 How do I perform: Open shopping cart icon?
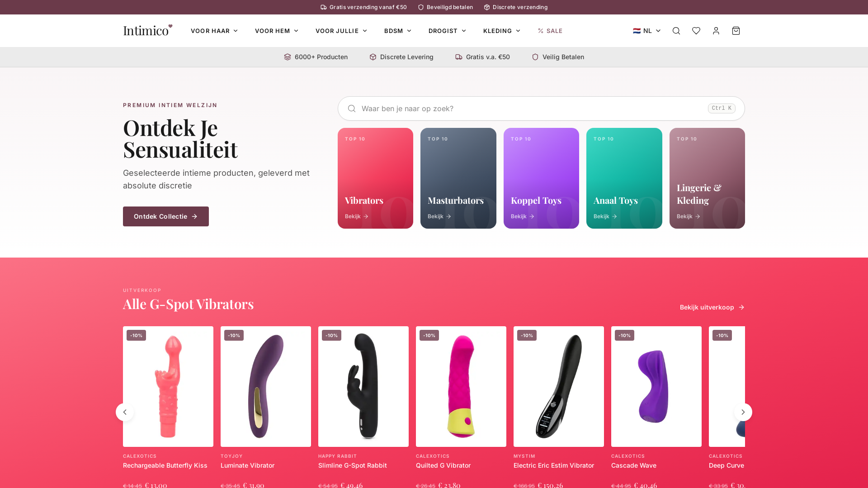[736, 31]
